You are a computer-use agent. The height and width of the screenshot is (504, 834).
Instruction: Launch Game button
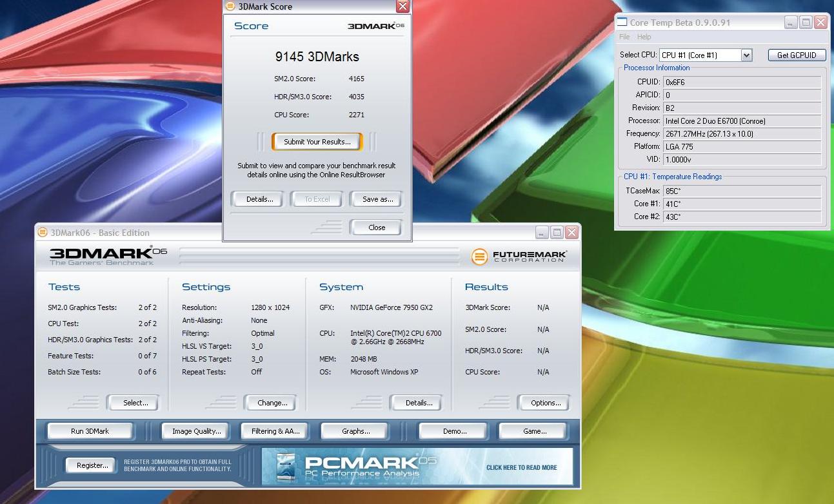(x=534, y=431)
